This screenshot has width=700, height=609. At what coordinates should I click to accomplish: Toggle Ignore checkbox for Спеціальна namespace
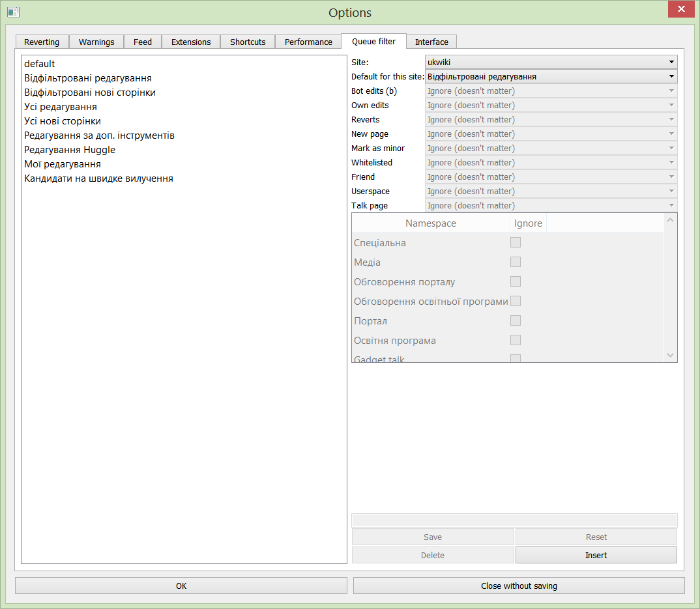[516, 242]
